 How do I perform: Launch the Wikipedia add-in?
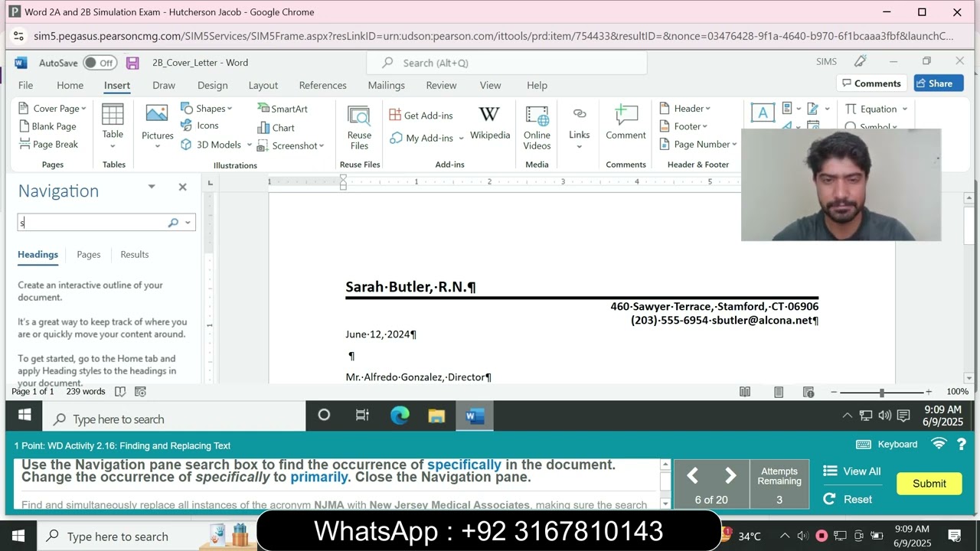coord(489,122)
